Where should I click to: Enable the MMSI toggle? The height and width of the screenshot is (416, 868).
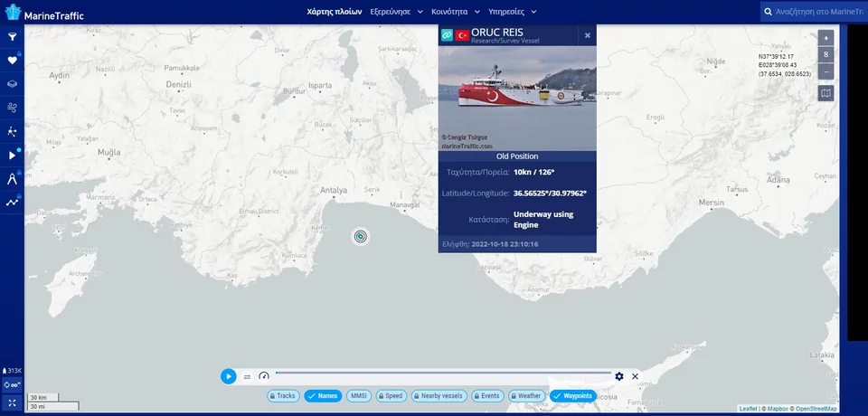pyautogui.click(x=359, y=396)
